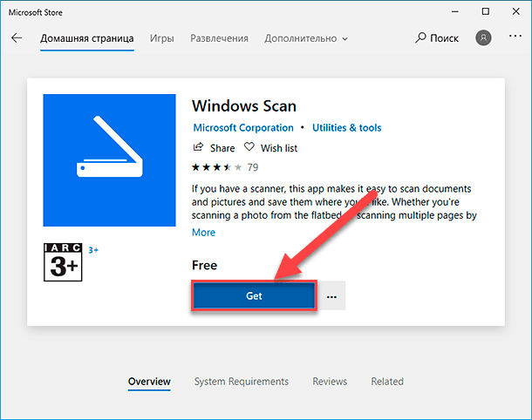532x420 pixels.
Task: Click the Free price label
Action: coord(204,265)
